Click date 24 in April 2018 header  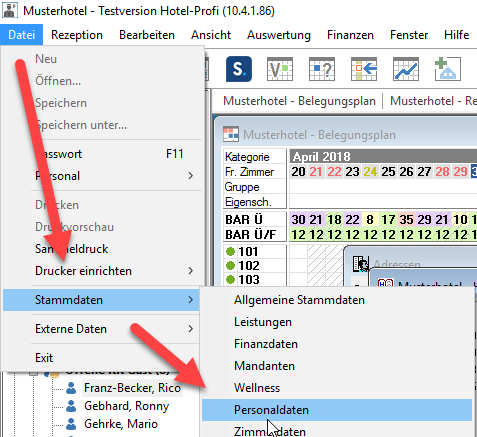[370, 172]
